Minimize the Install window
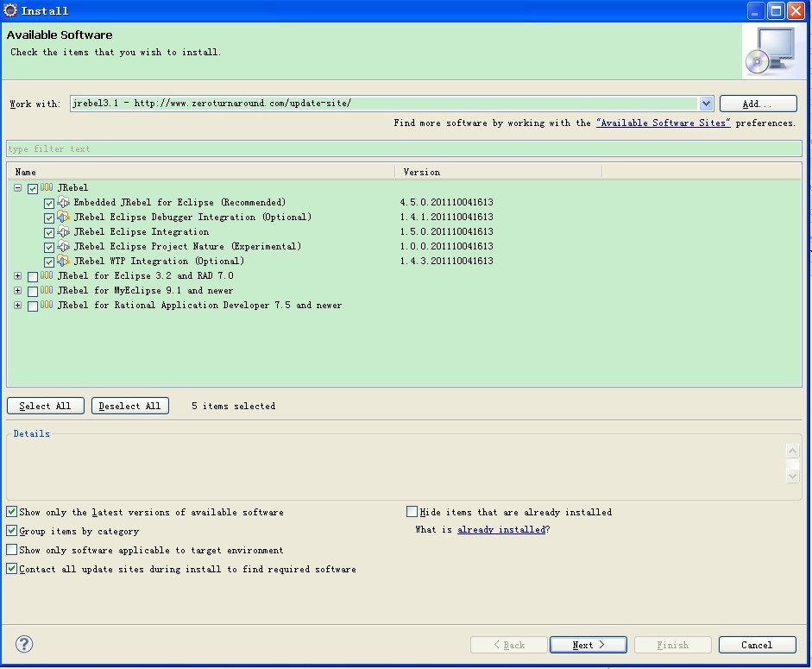Viewport: 812px width, 669px height. 756,10
